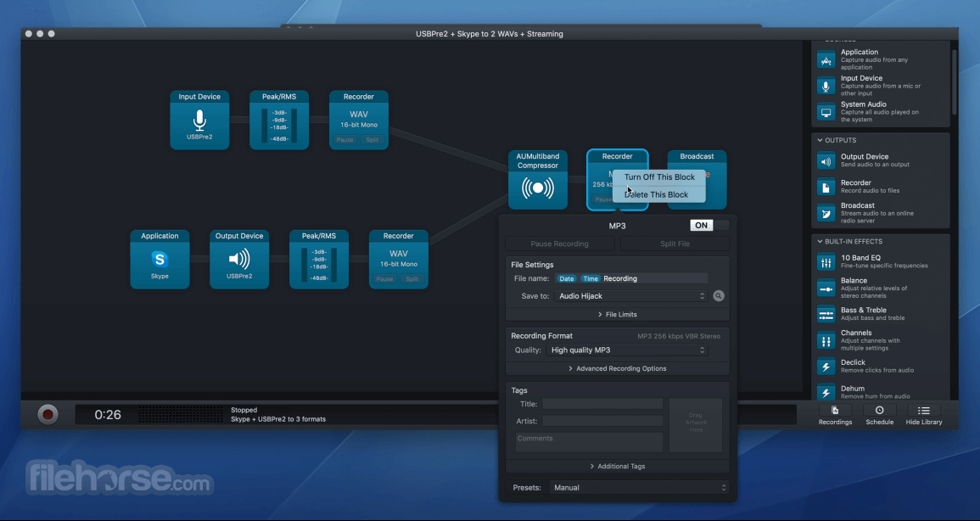Open the Save to Audio Hijack dropdown
The image size is (980, 521).
(630, 296)
